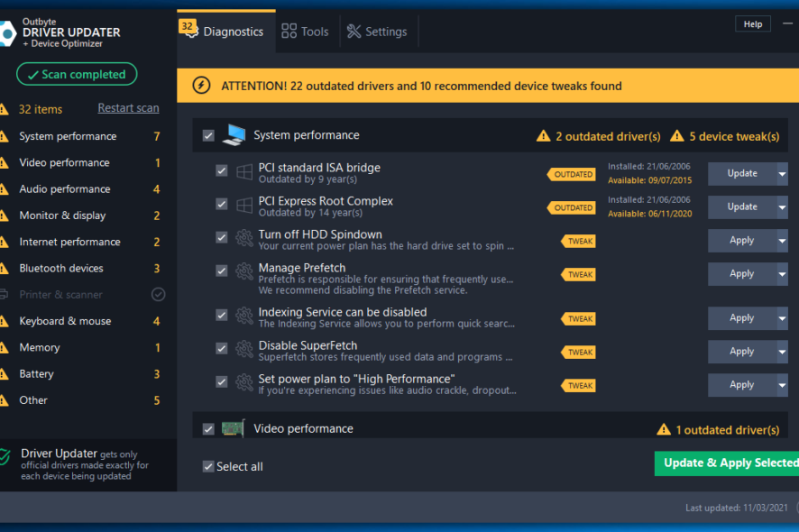
Task: Uncheck PCI standard ISA bridge checkbox
Action: coord(222,170)
